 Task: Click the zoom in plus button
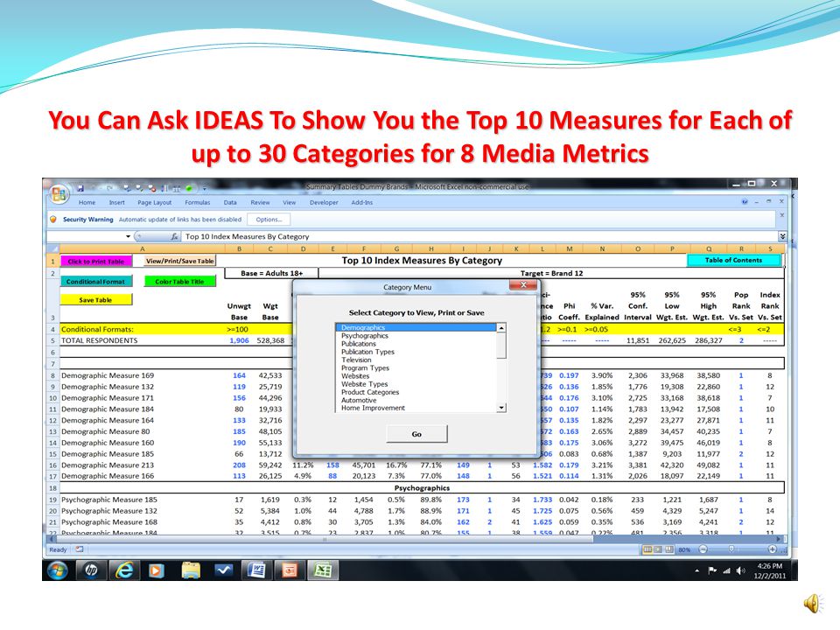tap(772, 549)
